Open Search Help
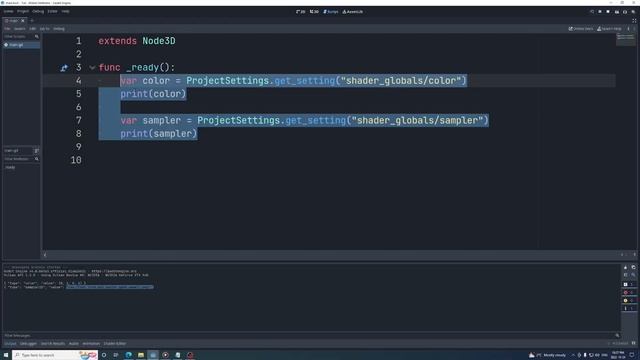This screenshot has height=360, width=640. point(609,29)
